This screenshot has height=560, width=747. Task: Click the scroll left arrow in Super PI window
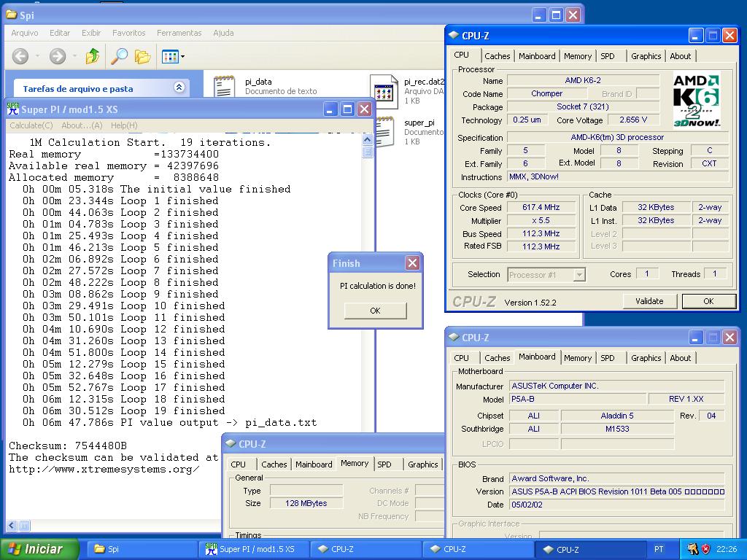[12, 526]
